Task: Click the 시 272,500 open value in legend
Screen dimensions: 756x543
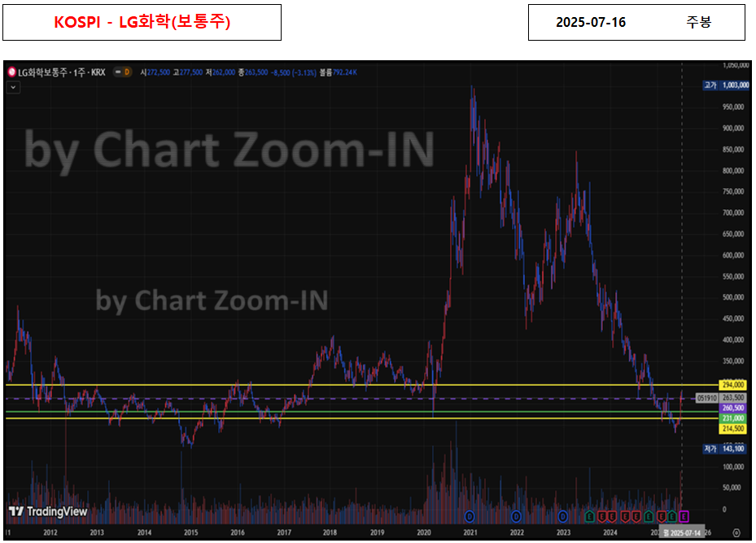Action: (155, 72)
